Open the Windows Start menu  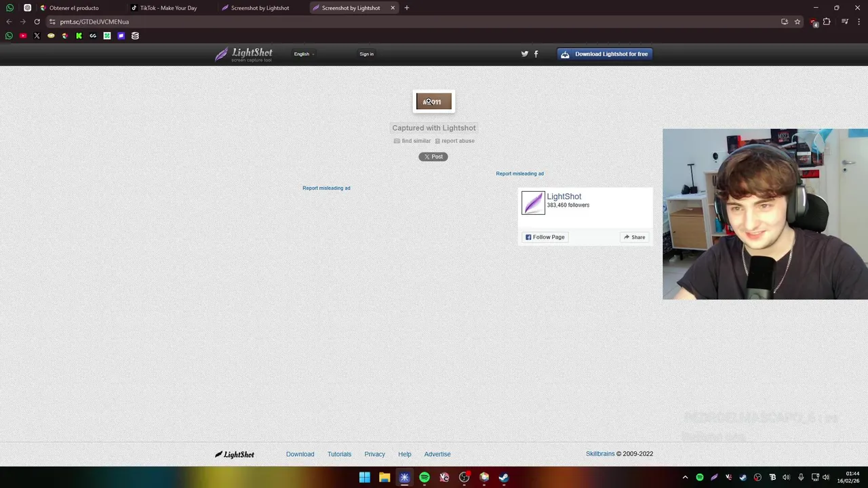point(365,477)
